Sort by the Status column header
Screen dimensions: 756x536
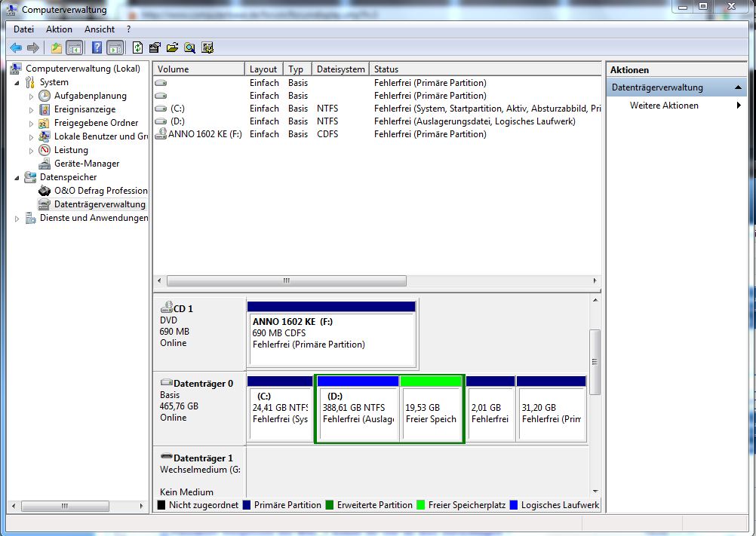[x=486, y=69]
